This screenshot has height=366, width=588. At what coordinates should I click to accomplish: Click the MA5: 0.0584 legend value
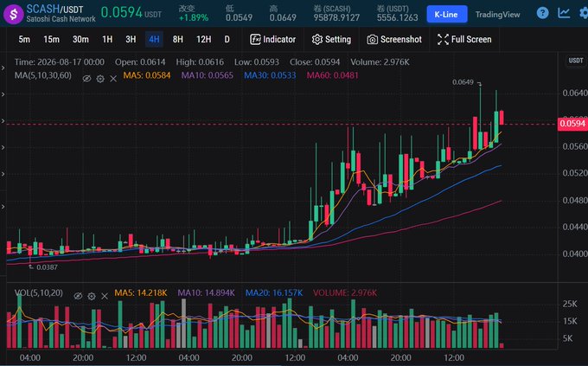(147, 75)
